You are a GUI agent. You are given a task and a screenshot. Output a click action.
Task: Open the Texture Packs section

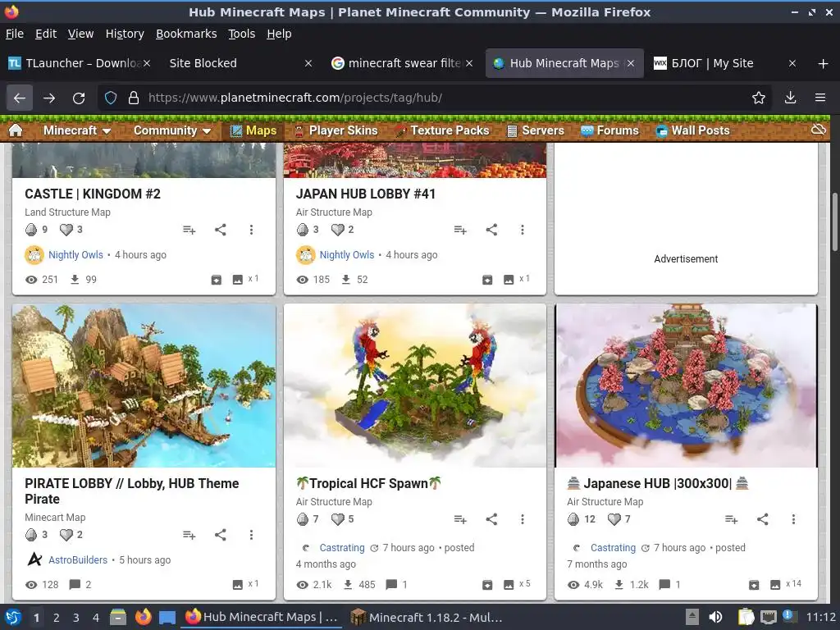coord(442,130)
